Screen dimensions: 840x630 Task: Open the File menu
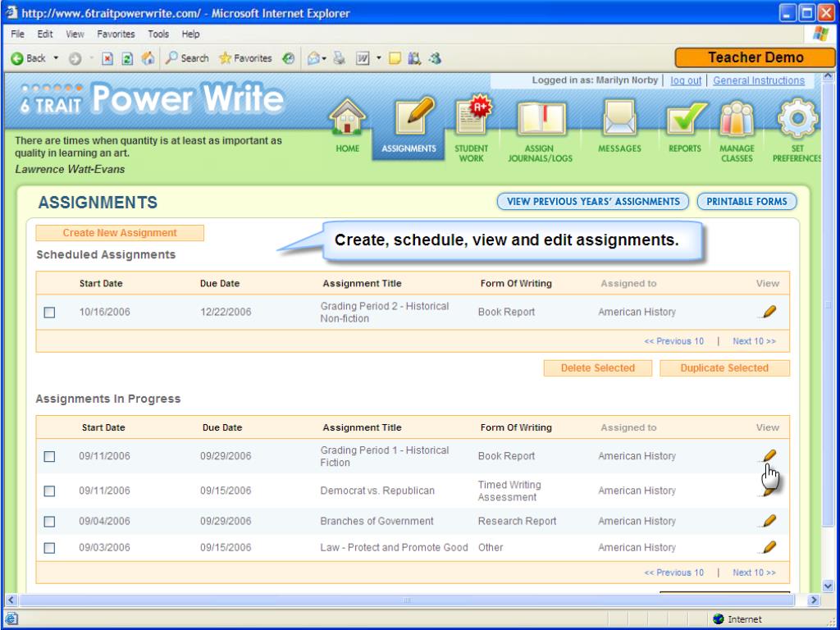(18, 34)
